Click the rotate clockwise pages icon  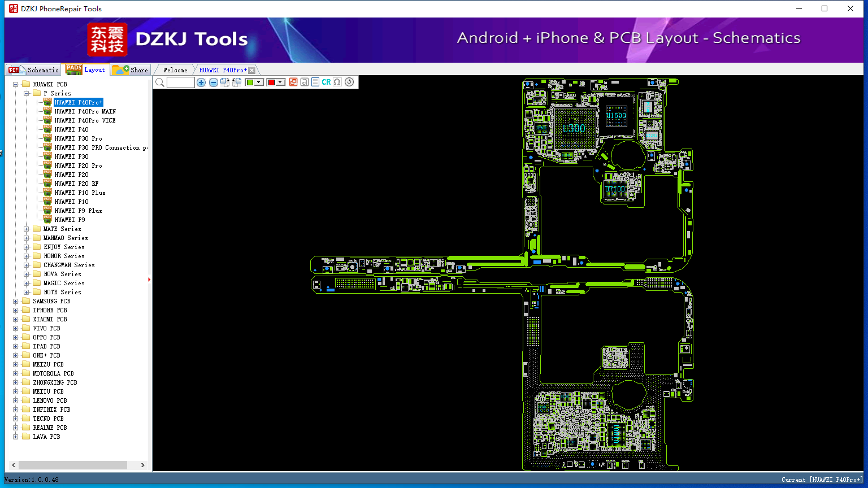225,82
